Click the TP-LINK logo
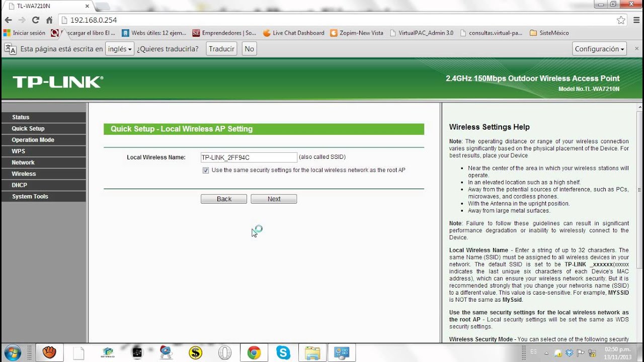Screen dimensions: 644x362 58,82
